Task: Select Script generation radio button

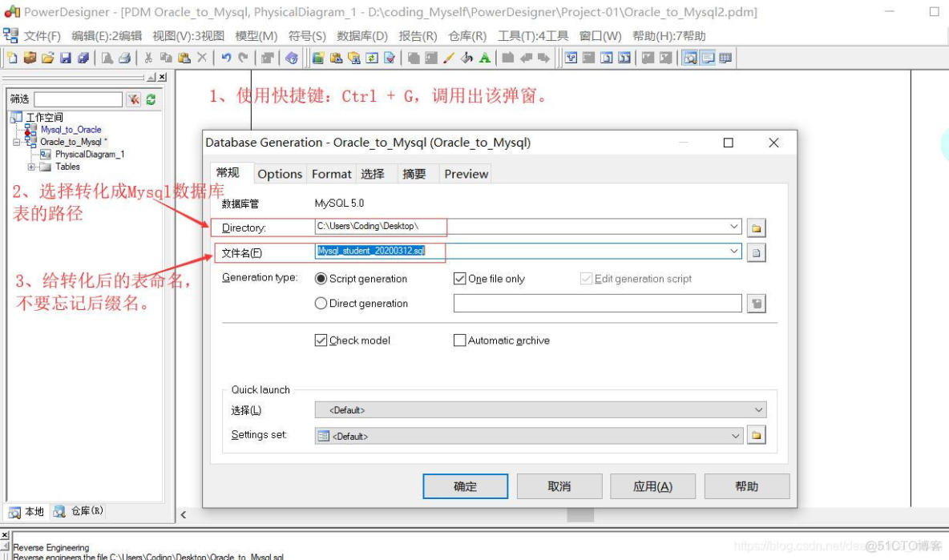Action: (321, 279)
